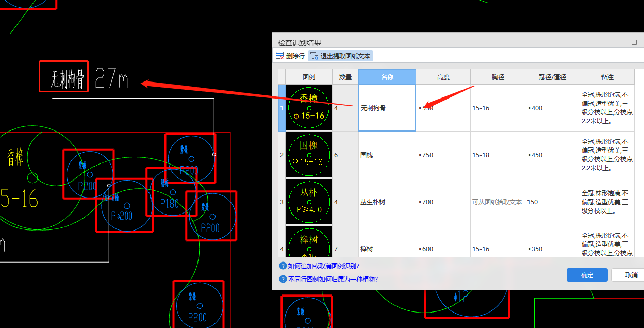Click the help icon beside 如何追加或取消图例识别
The height and width of the screenshot is (328, 644).
[x=283, y=266]
